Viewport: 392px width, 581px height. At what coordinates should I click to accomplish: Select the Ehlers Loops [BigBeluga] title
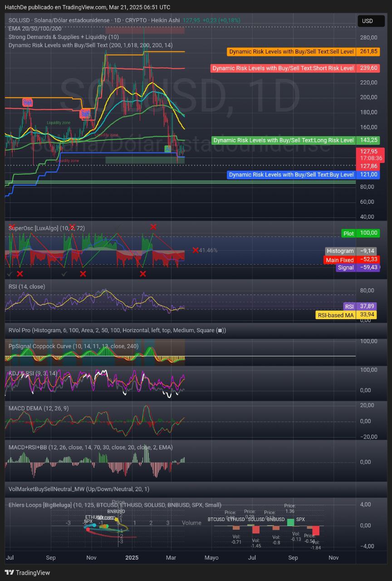click(x=115, y=505)
